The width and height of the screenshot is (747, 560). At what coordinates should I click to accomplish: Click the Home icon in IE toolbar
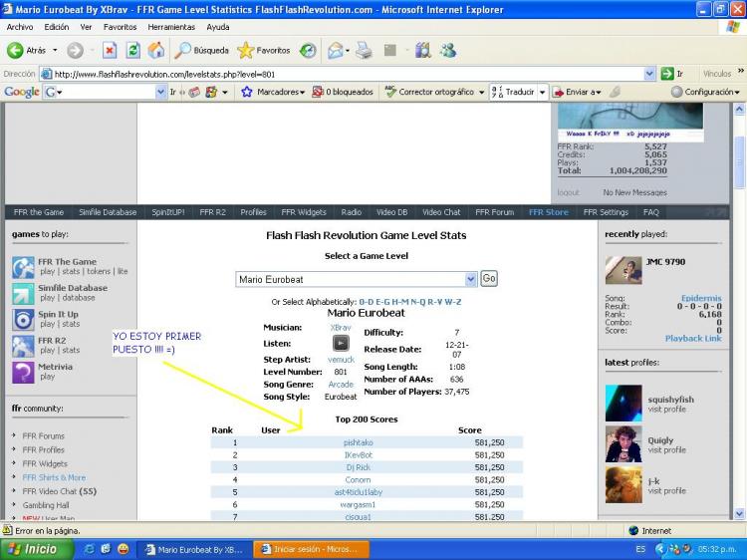point(155,50)
